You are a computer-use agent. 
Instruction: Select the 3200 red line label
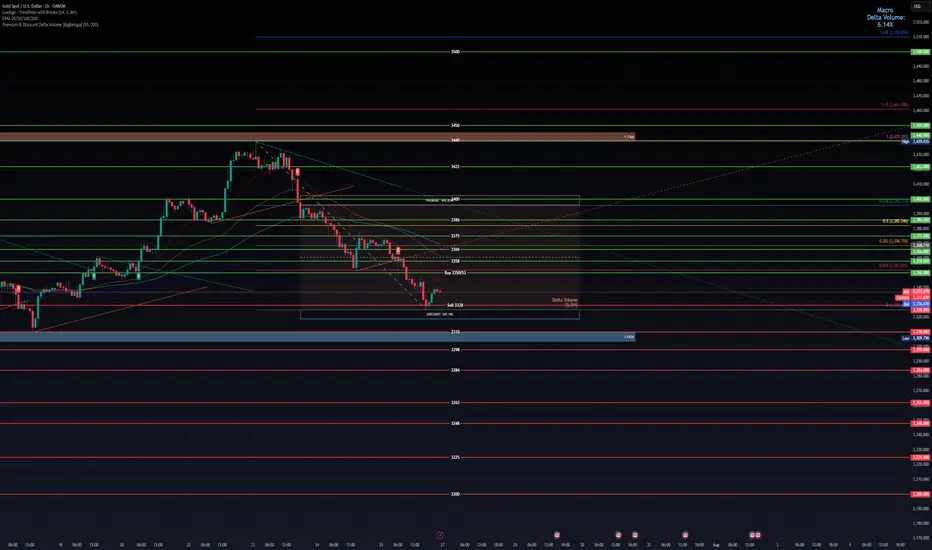tap(455, 494)
